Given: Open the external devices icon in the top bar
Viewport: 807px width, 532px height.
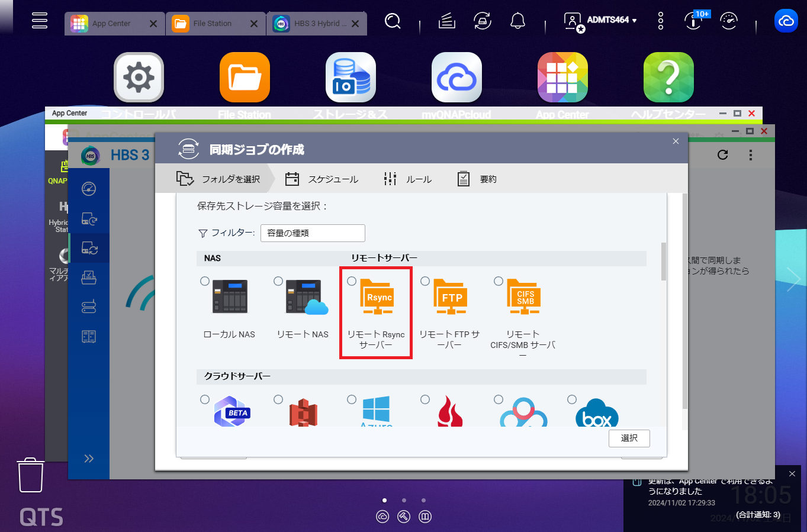Looking at the screenshot, I should tap(483, 21).
